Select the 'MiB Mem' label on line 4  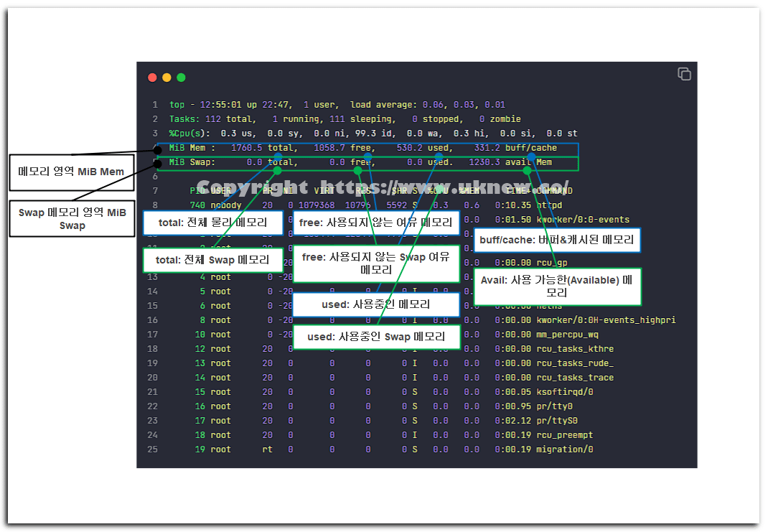(187, 147)
